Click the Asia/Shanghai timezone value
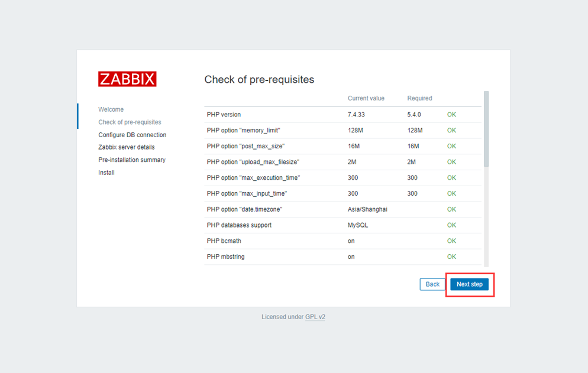The width and height of the screenshot is (588, 373). [367, 210]
